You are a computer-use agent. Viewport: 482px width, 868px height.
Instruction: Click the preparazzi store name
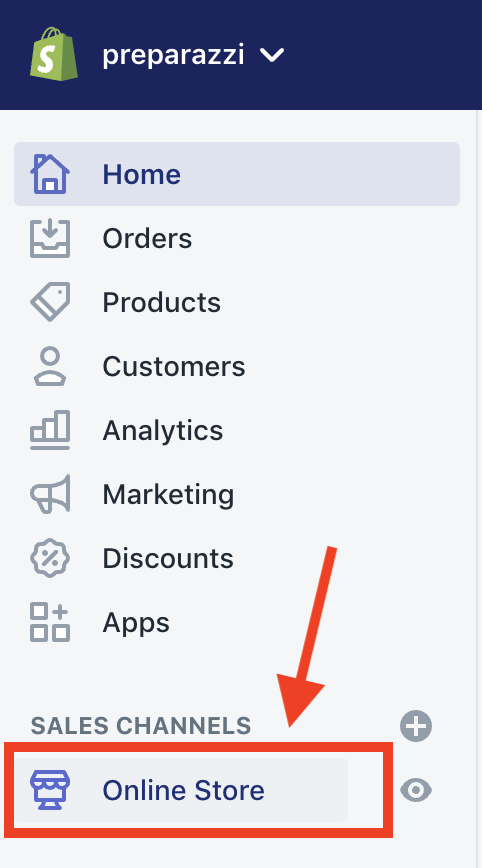pos(173,55)
